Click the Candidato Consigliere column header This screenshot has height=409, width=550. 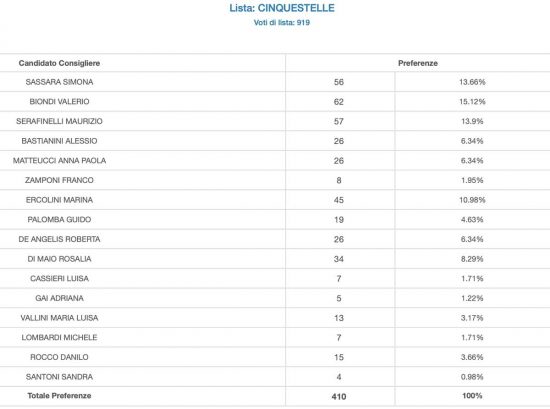pyautogui.click(x=59, y=63)
